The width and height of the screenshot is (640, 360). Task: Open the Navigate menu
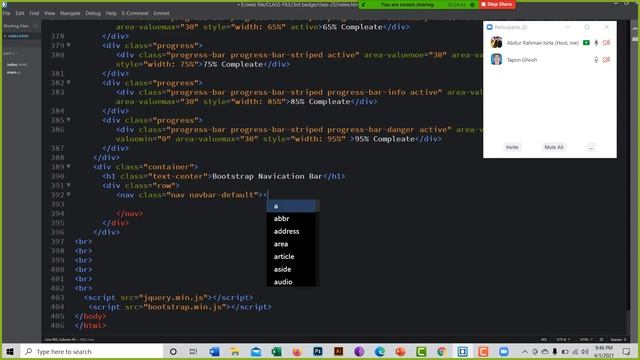click(x=70, y=13)
